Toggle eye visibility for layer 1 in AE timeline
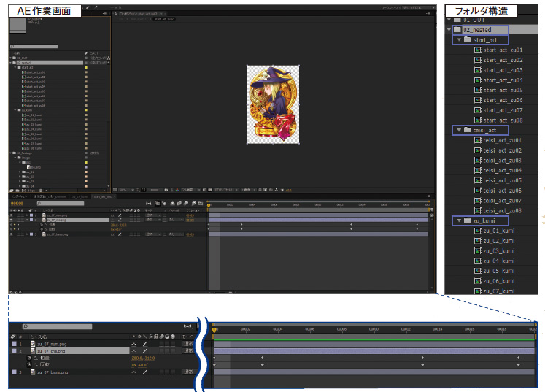Viewport: 545px width, 392px height. point(12,215)
